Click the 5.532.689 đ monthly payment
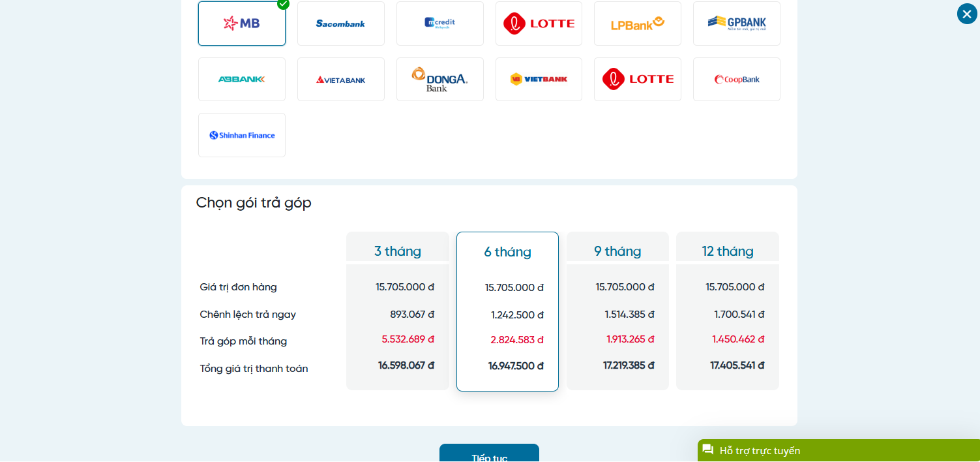The width and height of the screenshot is (980, 462). pos(408,339)
